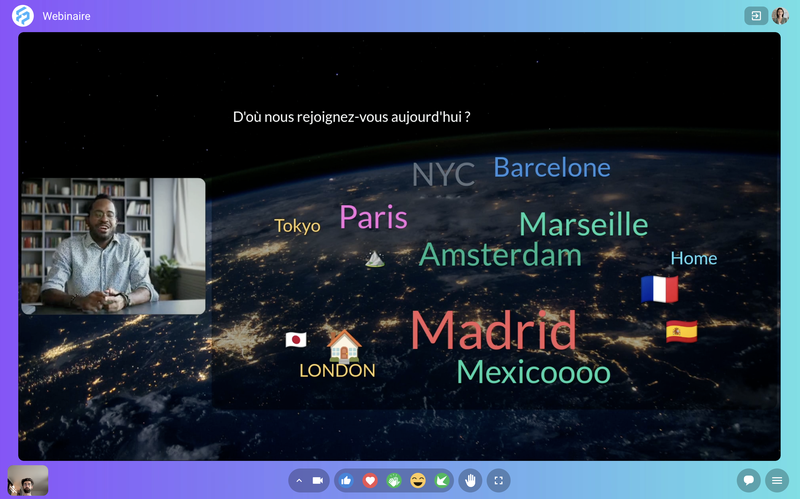800x499 pixels.
Task: Click the Madrid word in the cloud
Action: [x=493, y=331]
